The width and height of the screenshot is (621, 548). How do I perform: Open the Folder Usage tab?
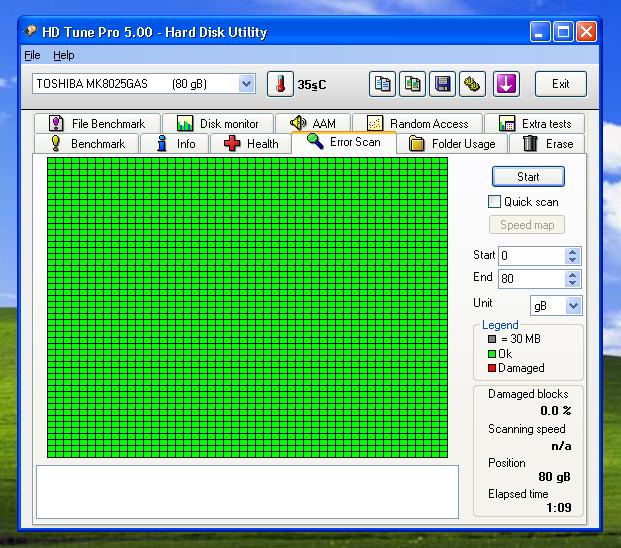click(x=452, y=144)
